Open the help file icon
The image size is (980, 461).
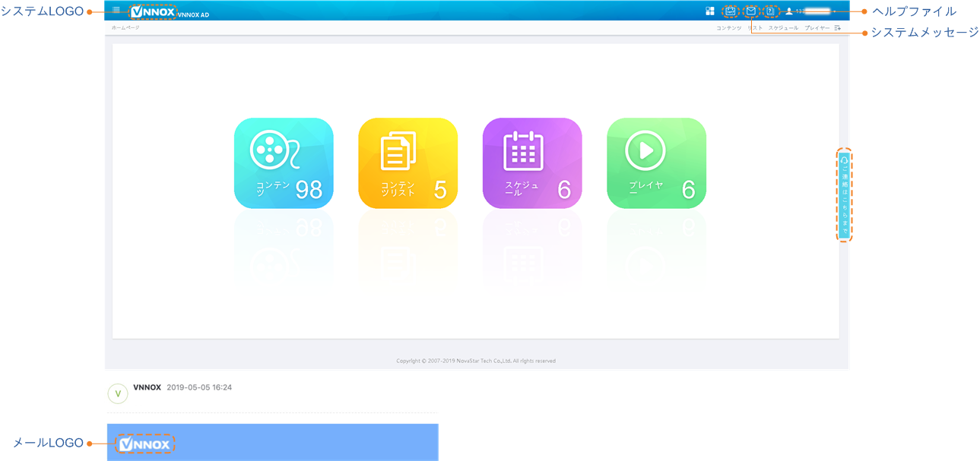[771, 11]
